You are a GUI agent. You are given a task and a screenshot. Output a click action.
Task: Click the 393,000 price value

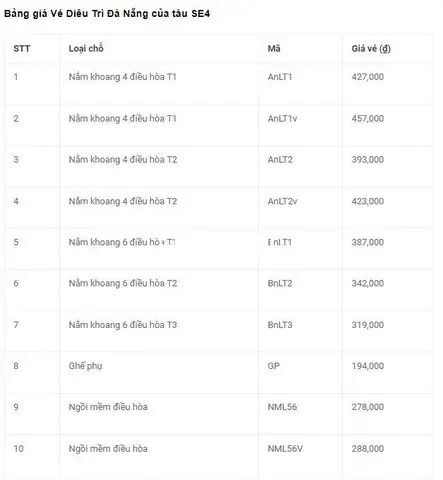click(368, 160)
